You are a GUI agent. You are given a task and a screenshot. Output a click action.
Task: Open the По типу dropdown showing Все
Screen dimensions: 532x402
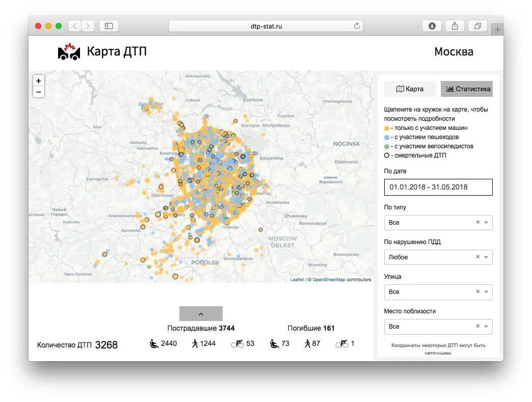point(487,222)
